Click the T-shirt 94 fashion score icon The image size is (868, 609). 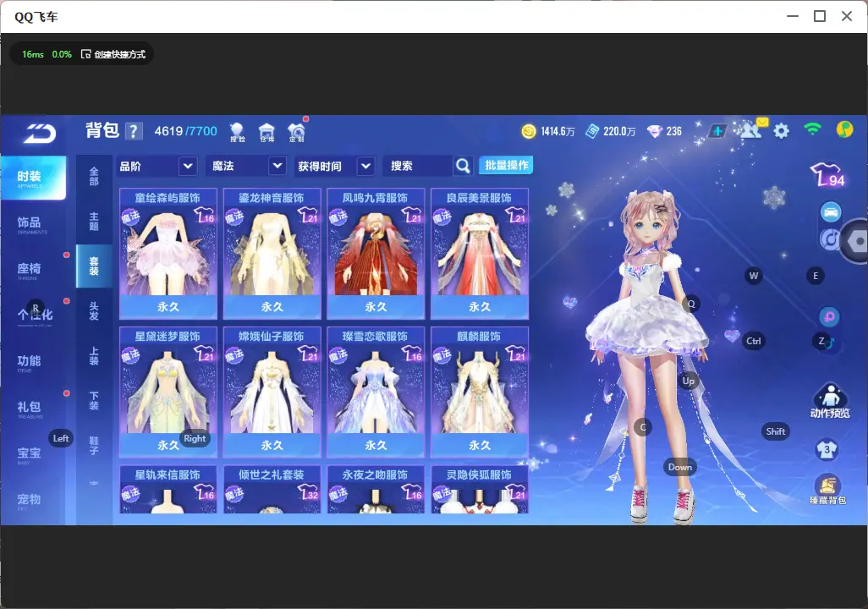click(x=828, y=174)
